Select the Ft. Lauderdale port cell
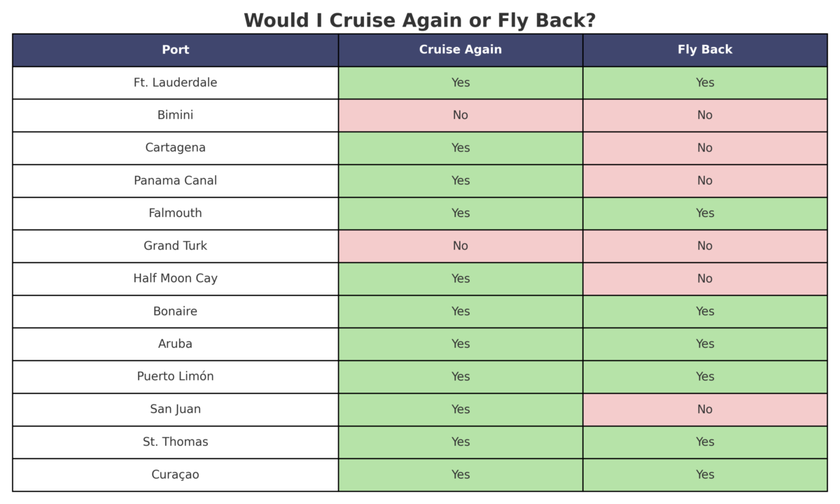This screenshot has height=504, width=840. [175, 83]
